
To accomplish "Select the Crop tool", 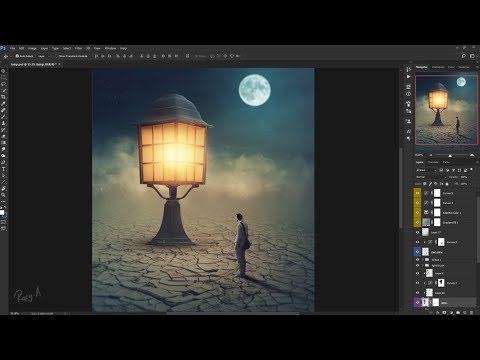I will (3, 97).
